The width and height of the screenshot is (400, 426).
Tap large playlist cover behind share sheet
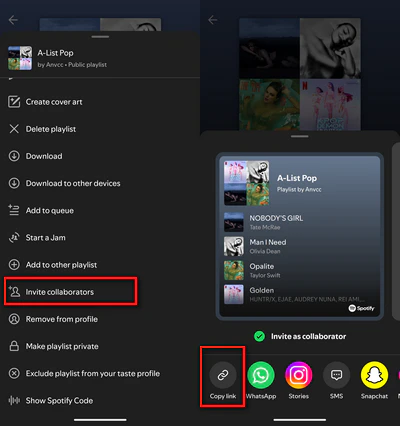tap(300, 74)
